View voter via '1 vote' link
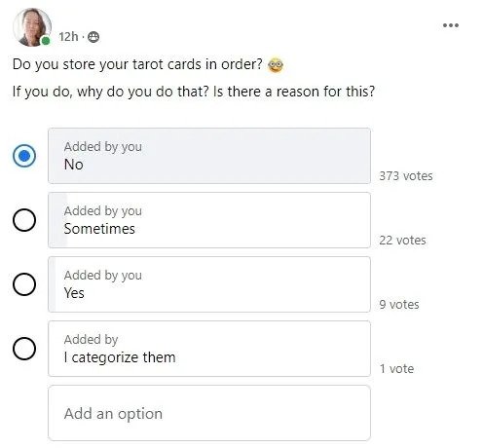This screenshot has width=483, height=448. (396, 369)
